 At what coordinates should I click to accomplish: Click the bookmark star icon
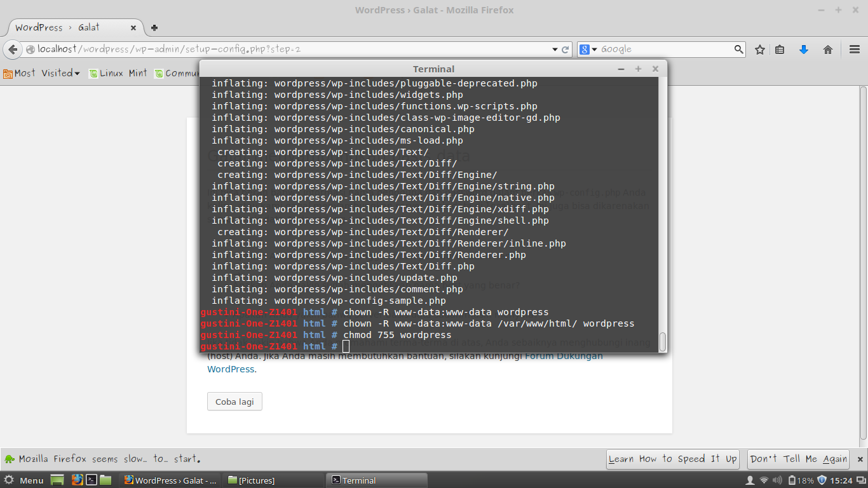[x=759, y=50]
